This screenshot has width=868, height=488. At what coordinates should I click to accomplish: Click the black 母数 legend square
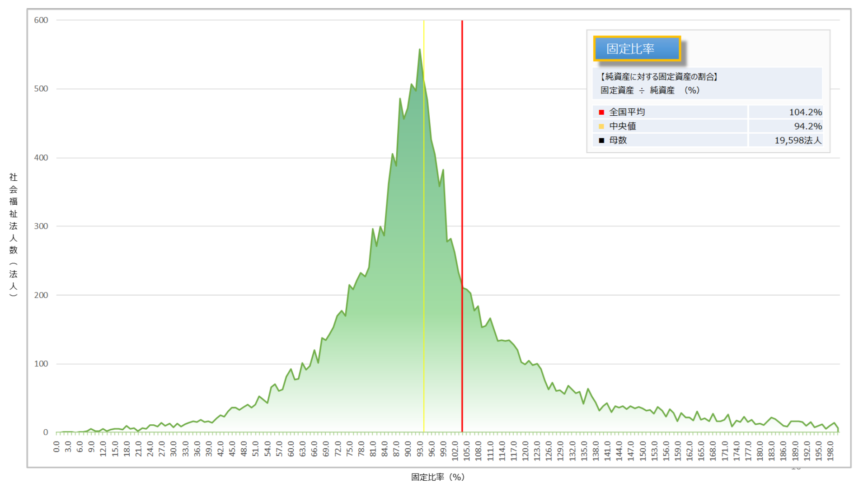(601, 140)
